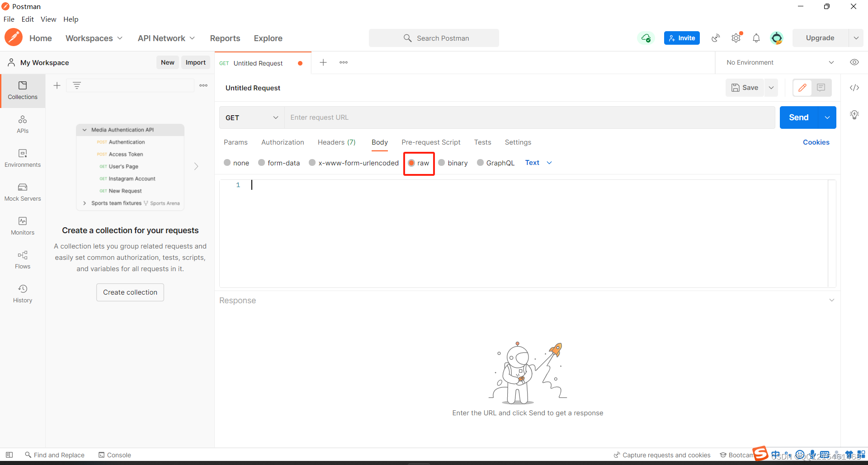Expand the Upgrade options arrow
This screenshot has height=465, width=868.
point(856,38)
